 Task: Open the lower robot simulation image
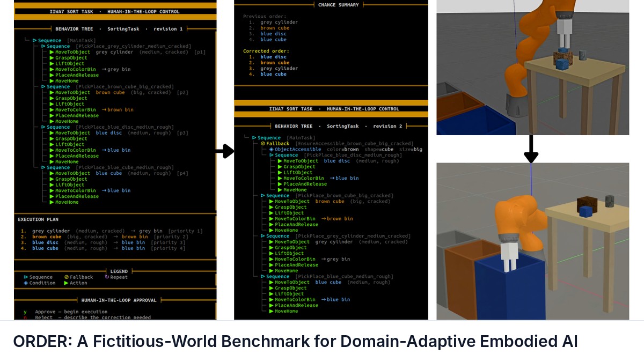point(532,241)
